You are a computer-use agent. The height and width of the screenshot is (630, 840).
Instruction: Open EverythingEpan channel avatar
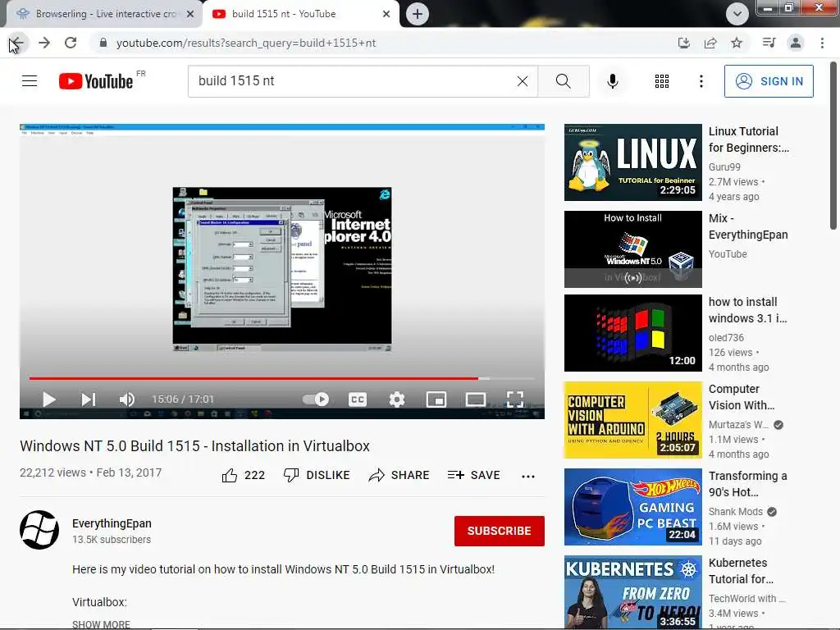(x=39, y=530)
